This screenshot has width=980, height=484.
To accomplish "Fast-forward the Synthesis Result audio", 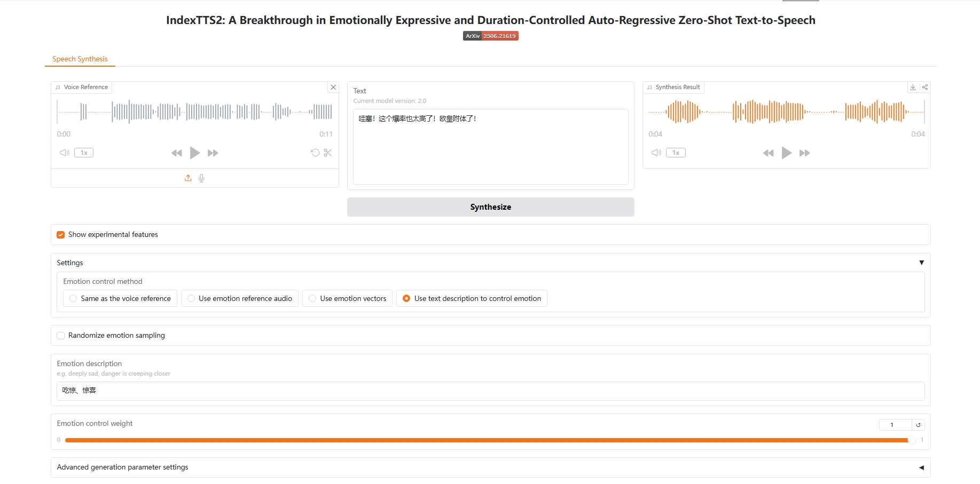I will pyautogui.click(x=804, y=153).
